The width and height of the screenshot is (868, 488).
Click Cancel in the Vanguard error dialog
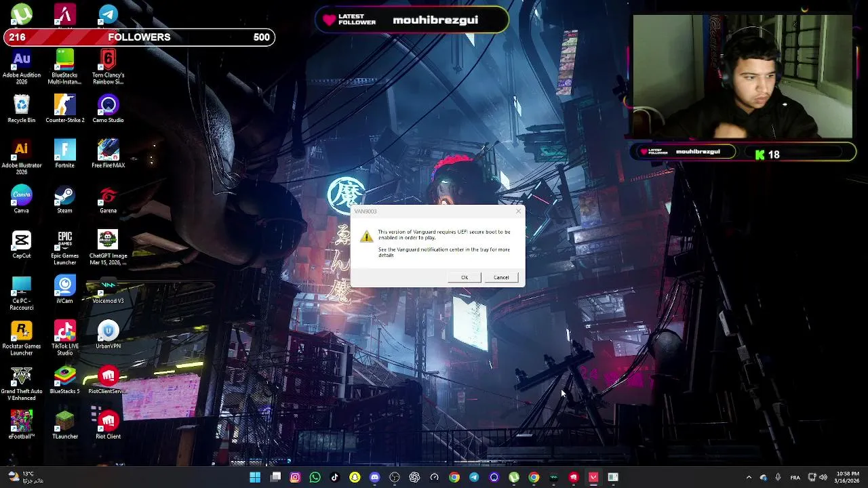(x=501, y=277)
